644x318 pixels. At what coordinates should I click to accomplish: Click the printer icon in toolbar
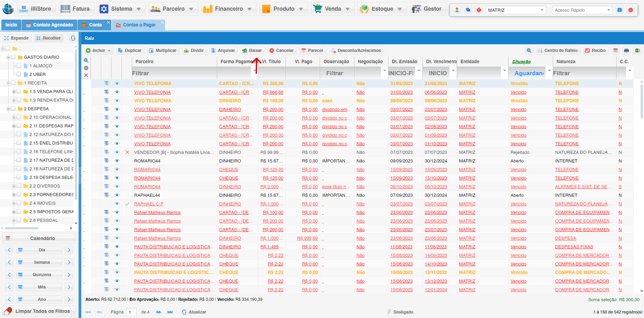tap(626, 50)
